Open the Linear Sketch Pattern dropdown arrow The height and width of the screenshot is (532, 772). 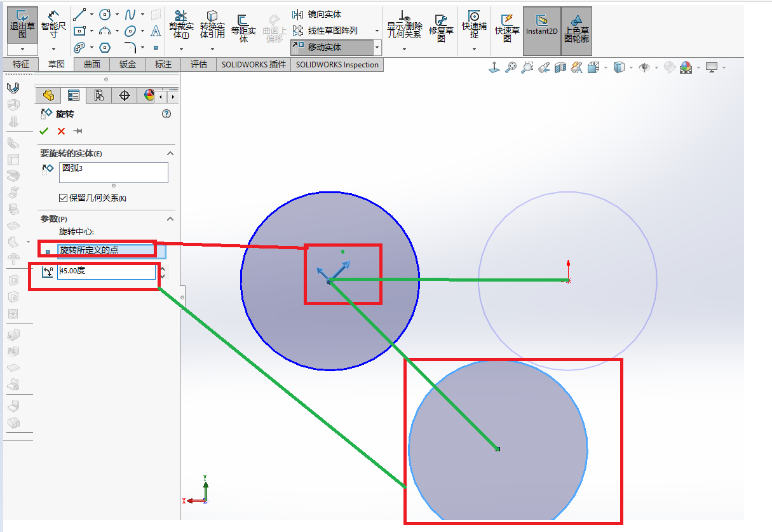click(x=377, y=31)
